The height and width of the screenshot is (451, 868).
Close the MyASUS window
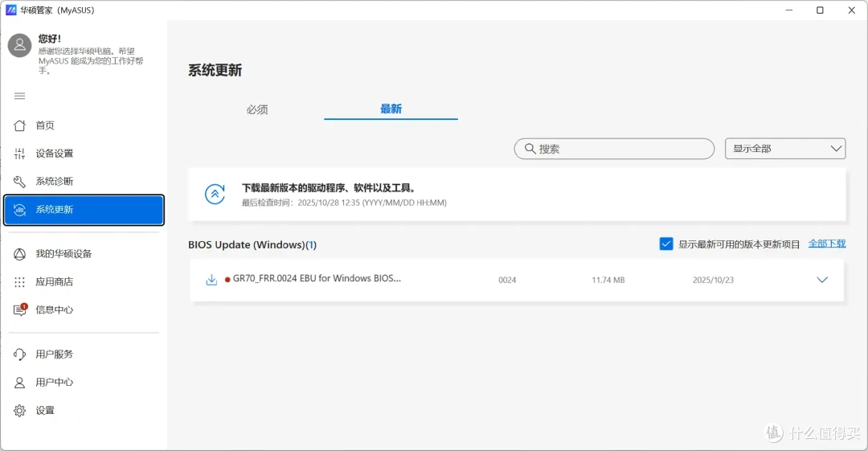click(851, 10)
